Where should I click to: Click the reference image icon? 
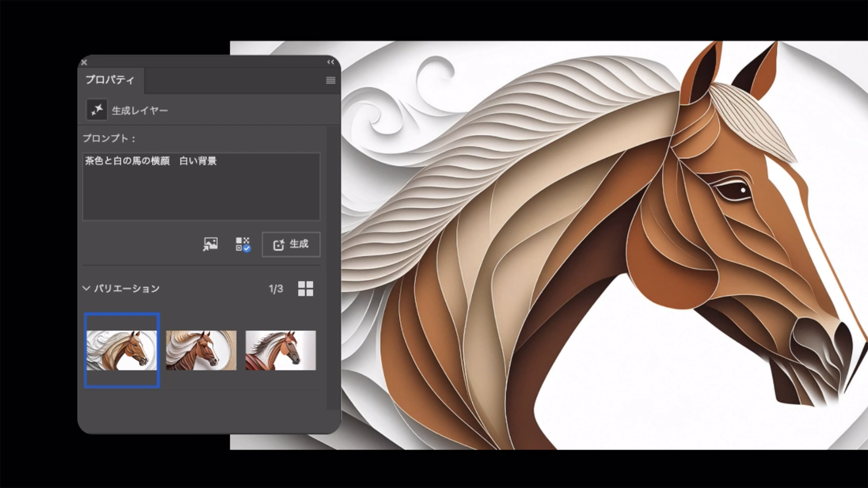(x=210, y=244)
